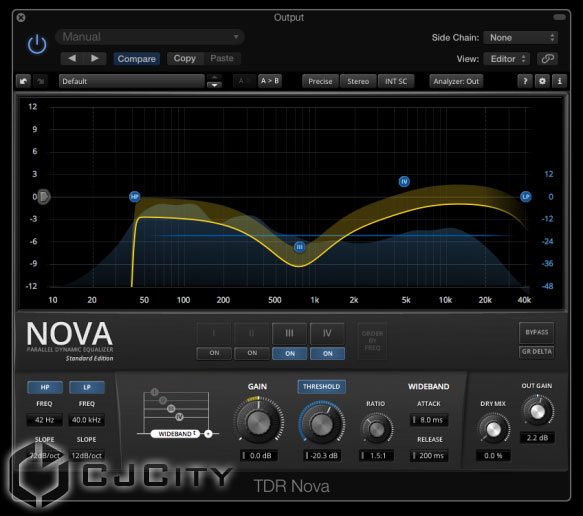Open the Default preset dropdown
The image size is (583, 516).
(132, 81)
